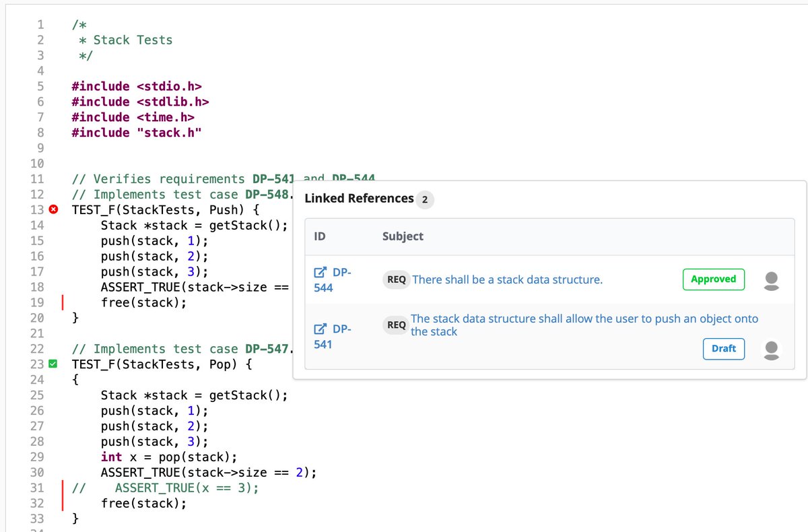Open the DP-541 ID link
Viewport: 808px width, 532px height.
pyautogui.click(x=333, y=337)
